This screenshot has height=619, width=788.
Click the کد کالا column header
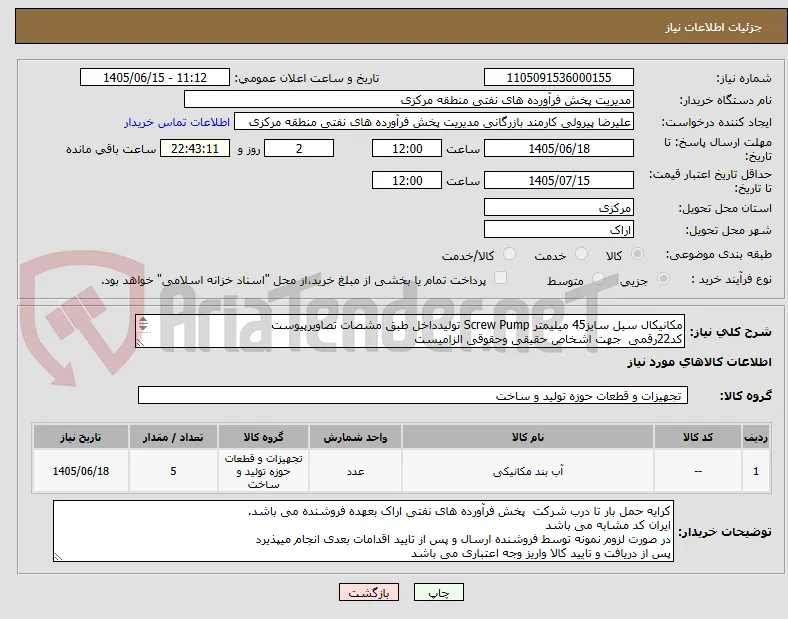pyautogui.click(x=698, y=437)
